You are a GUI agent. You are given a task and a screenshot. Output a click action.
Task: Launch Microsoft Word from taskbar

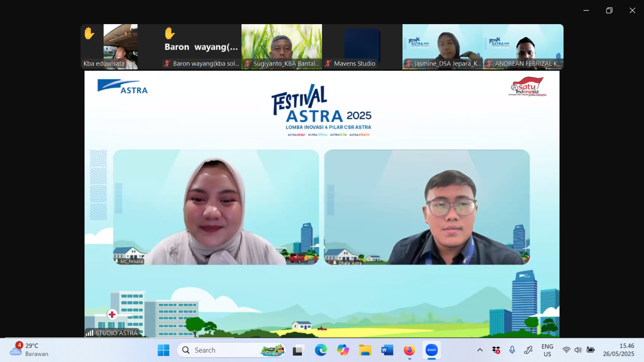click(x=387, y=350)
